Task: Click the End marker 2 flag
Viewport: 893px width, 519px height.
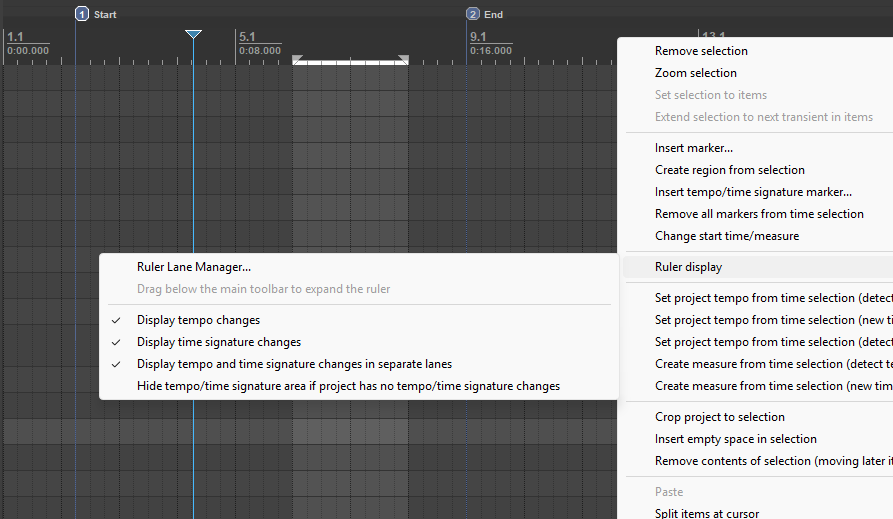Action: [473, 14]
